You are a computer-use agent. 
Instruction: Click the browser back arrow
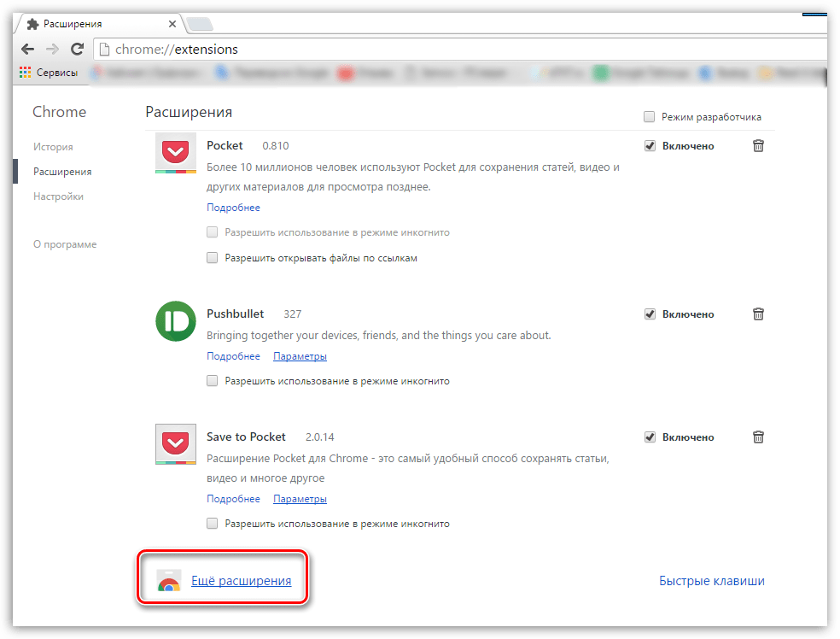pos(28,50)
